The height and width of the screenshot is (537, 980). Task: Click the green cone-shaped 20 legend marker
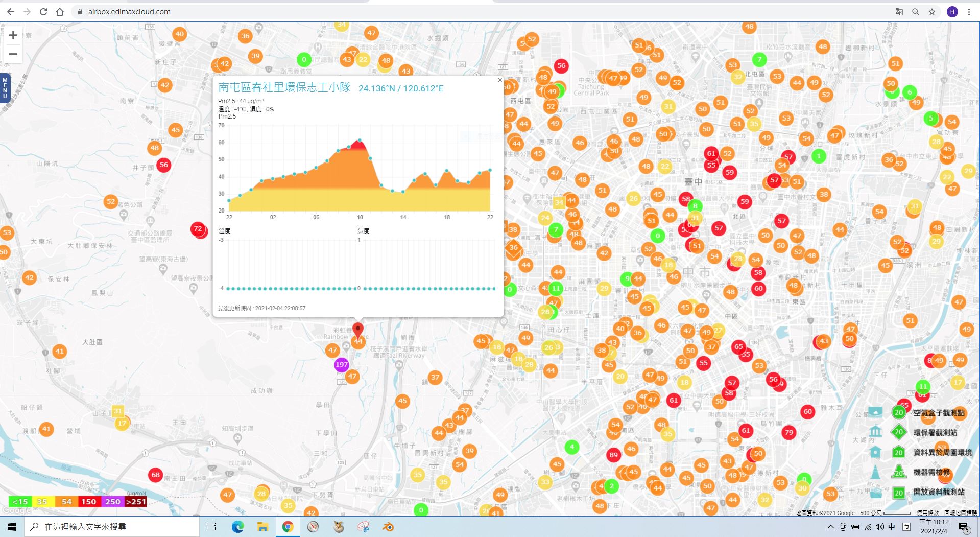[899, 473]
